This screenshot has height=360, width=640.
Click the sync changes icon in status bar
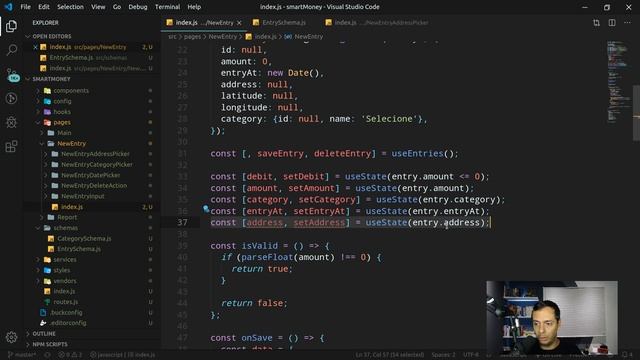pos(47,355)
